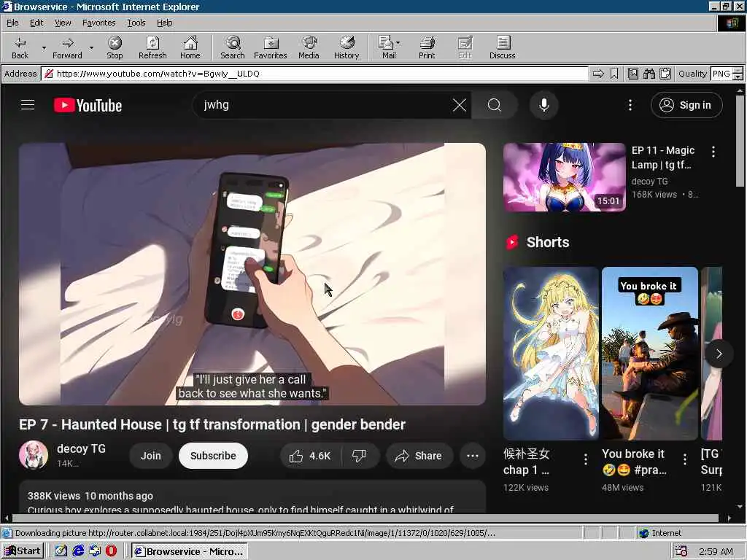
Task: Click the address bar URL field
Action: pos(314,74)
